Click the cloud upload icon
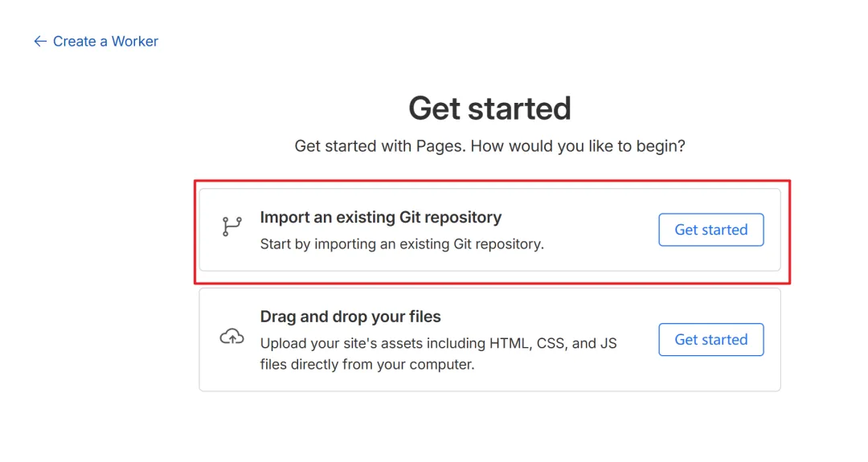The image size is (868, 462). coord(232,337)
